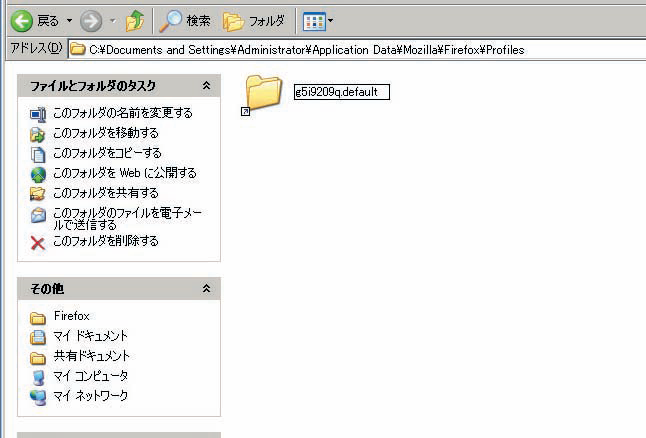Click the share folder icon
646x438 pixels.
(37, 194)
